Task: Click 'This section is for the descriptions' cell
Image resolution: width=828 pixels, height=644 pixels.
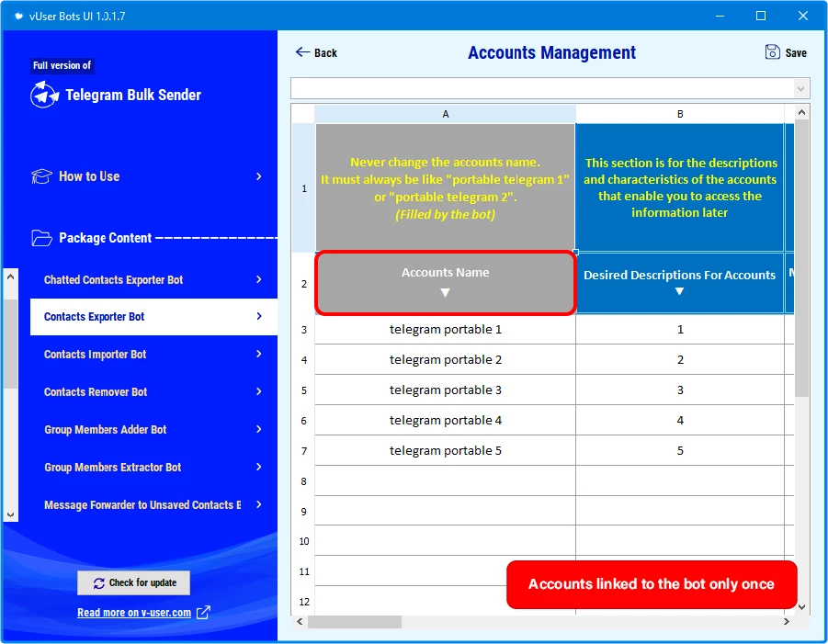Action: pos(680,188)
